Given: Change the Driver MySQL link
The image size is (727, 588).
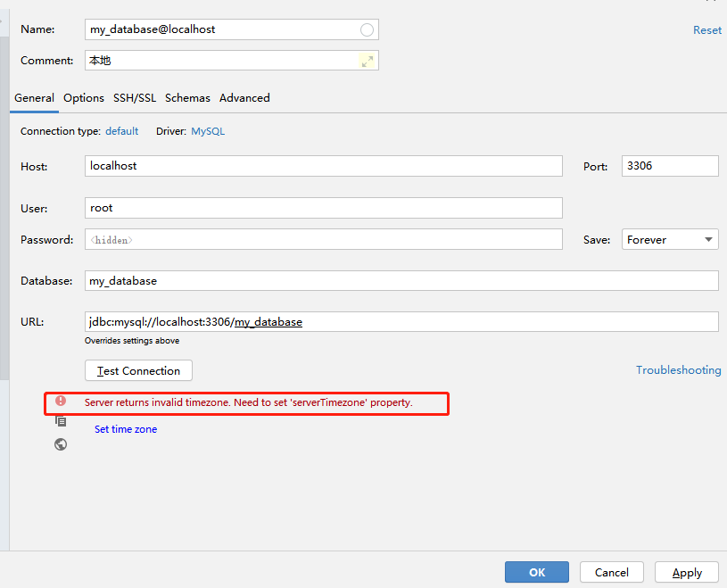Looking at the screenshot, I should pyautogui.click(x=208, y=131).
